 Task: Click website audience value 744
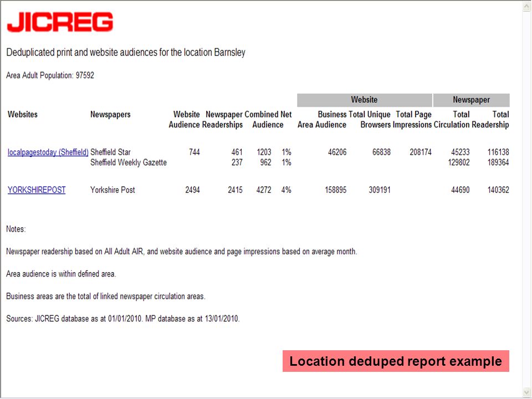pyautogui.click(x=194, y=152)
